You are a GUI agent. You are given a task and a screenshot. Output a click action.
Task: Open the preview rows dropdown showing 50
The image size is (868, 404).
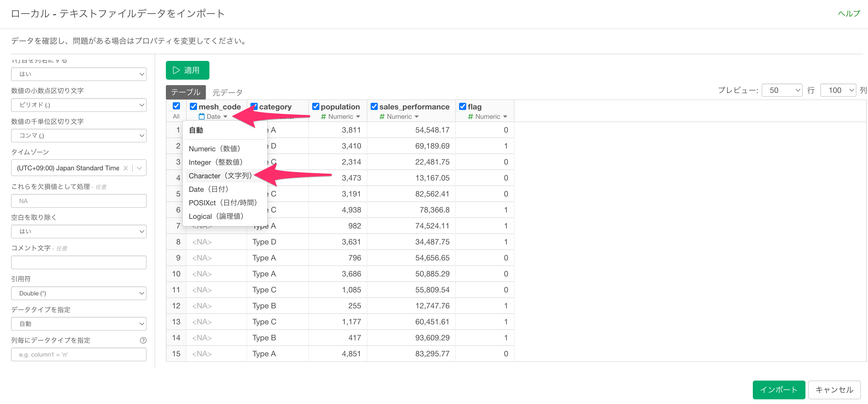pos(781,90)
